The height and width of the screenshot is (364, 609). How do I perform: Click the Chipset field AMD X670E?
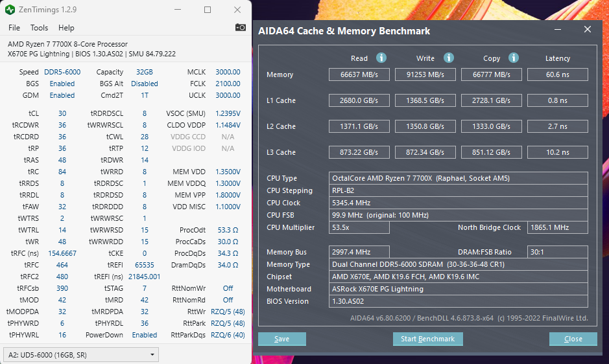click(x=459, y=277)
